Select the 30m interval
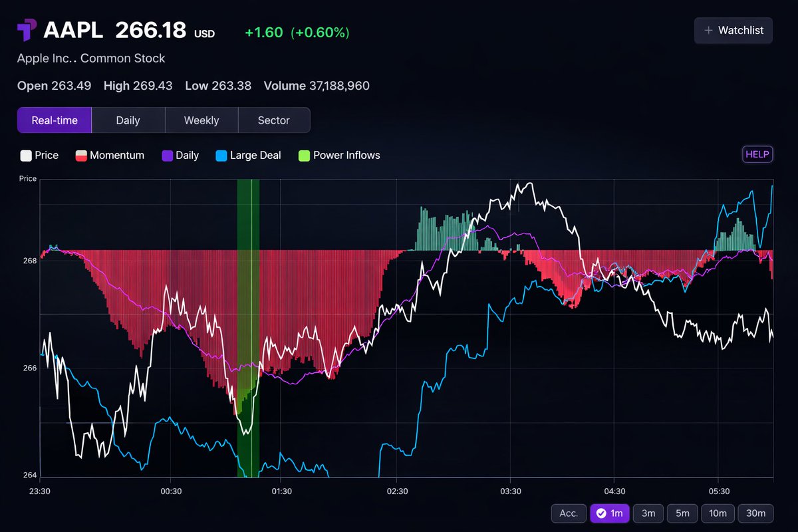The height and width of the screenshot is (532, 798). point(755,513)
